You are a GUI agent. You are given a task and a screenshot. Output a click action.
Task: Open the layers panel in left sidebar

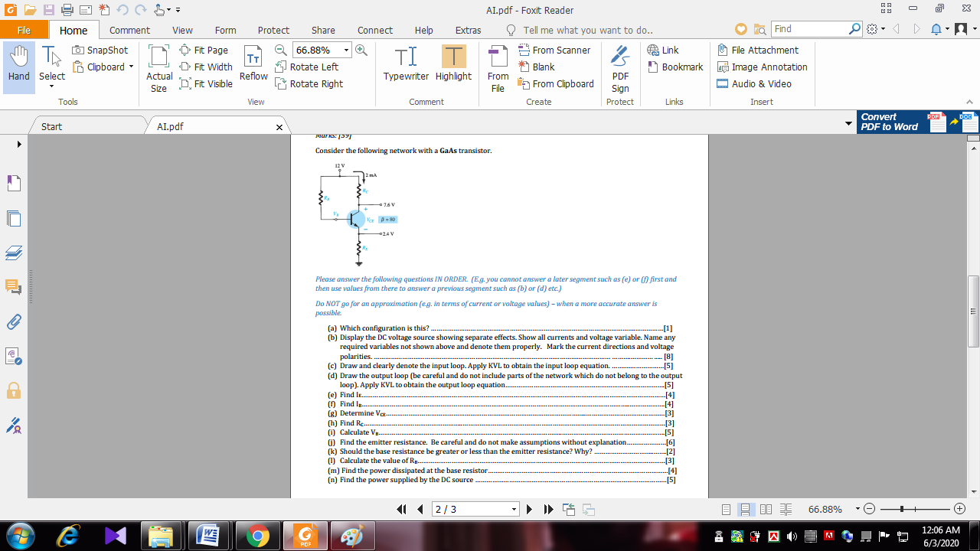click(14, 253)
